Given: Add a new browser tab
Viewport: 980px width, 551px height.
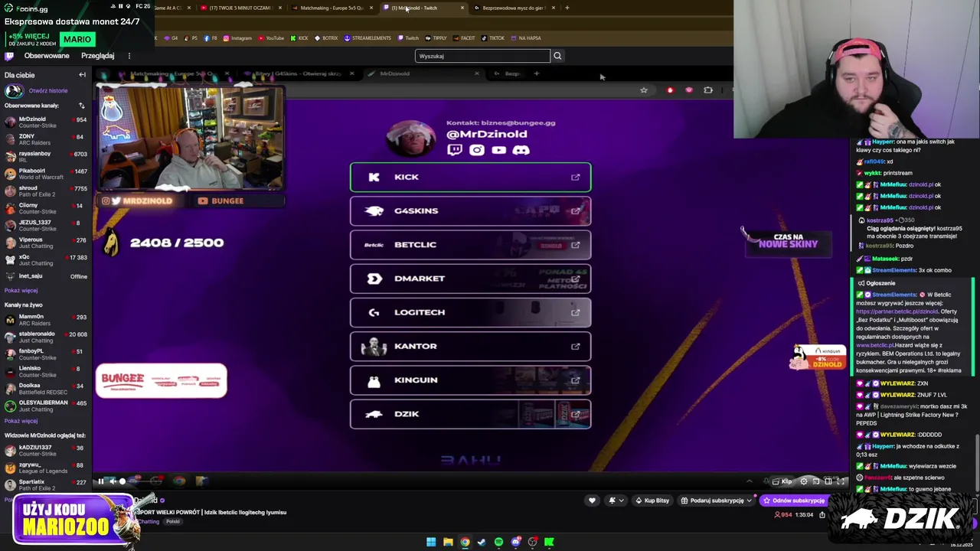Looking at the screenshot, I should click(x=567, y=8).
